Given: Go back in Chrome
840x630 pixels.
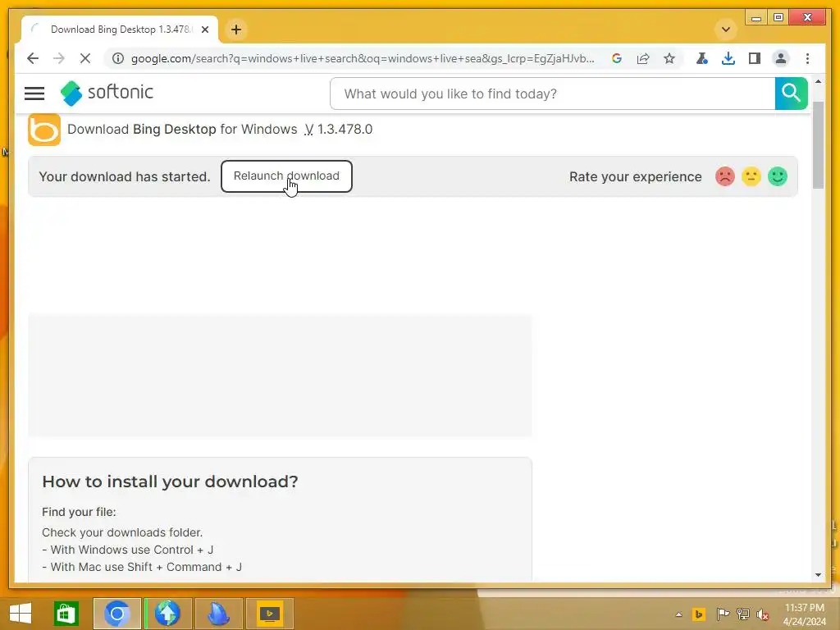Looking at the screenshot, I should click(33, 58).
